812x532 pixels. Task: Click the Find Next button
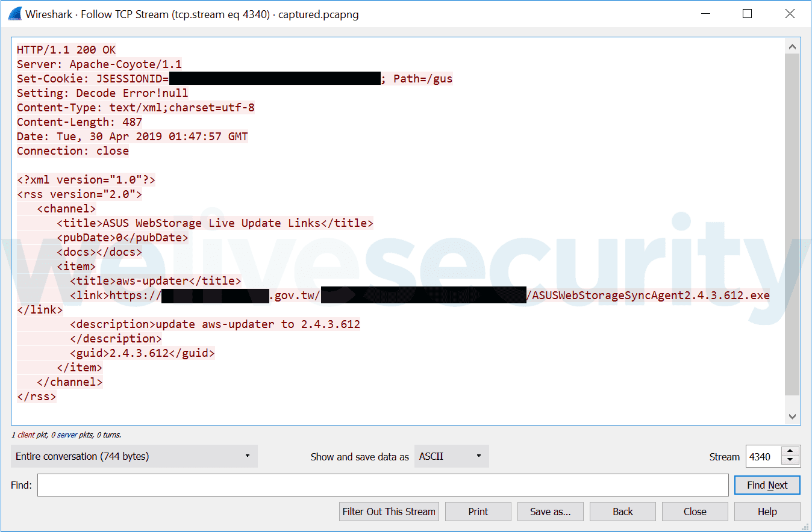[x=767, y=485]
